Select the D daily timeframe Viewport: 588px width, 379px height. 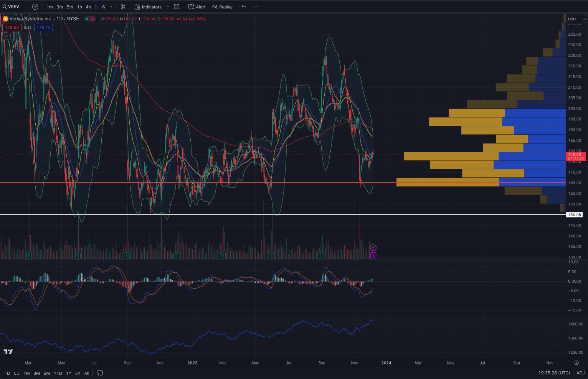tap(96, 7)
